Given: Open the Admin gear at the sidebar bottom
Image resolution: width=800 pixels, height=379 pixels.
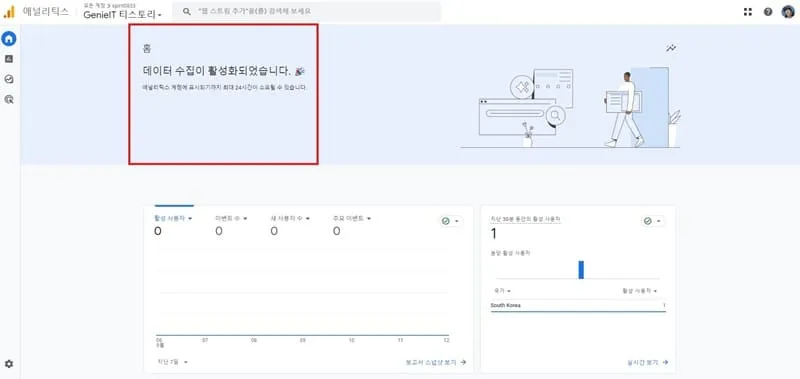Looking at the screenshot, I should coord(9,364).
